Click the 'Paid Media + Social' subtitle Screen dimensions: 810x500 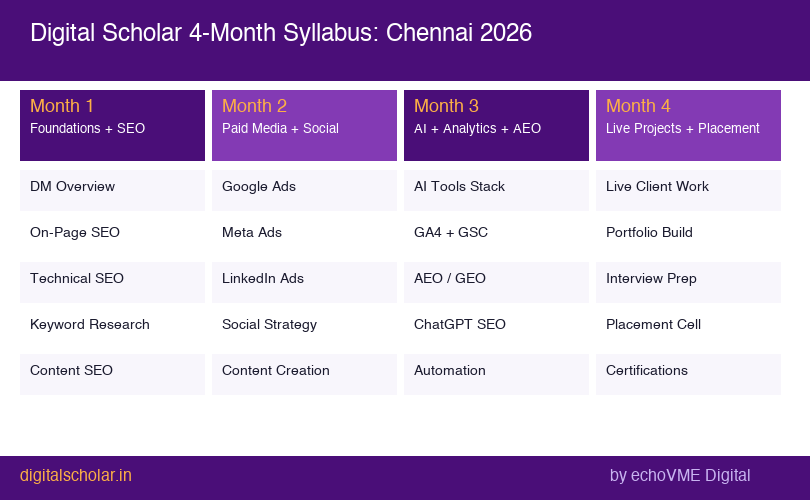[x=280, y=128]
